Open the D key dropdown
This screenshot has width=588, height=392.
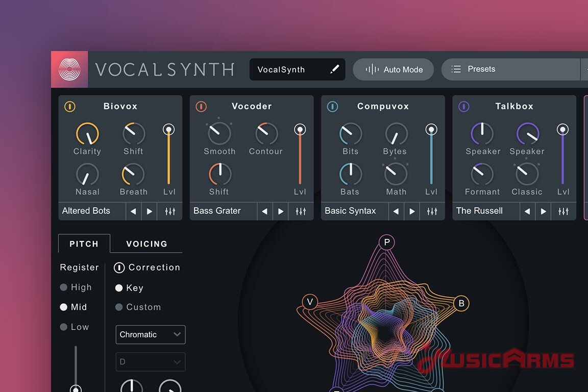coord(150,362)
